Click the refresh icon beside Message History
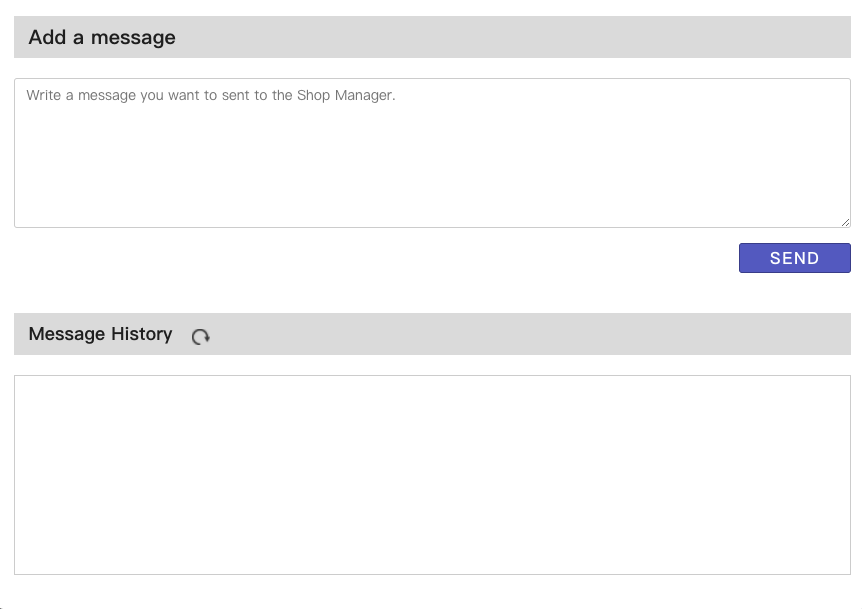 [x=201, y=337]
